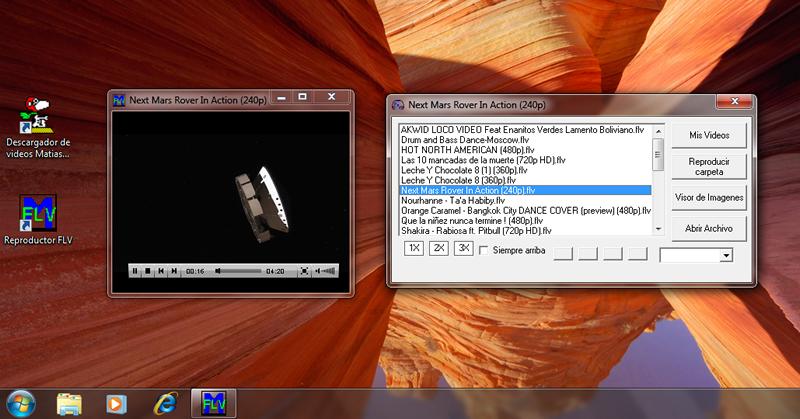Click the Abrir Archivo button
800x419 pixels.
click(x=709, y=229)
